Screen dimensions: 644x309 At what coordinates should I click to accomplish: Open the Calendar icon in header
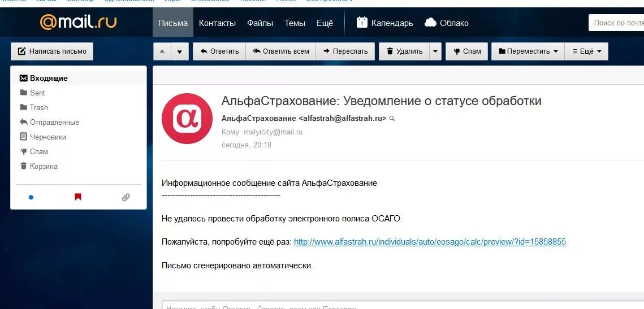pyautogui.click(x=362, y=23)
